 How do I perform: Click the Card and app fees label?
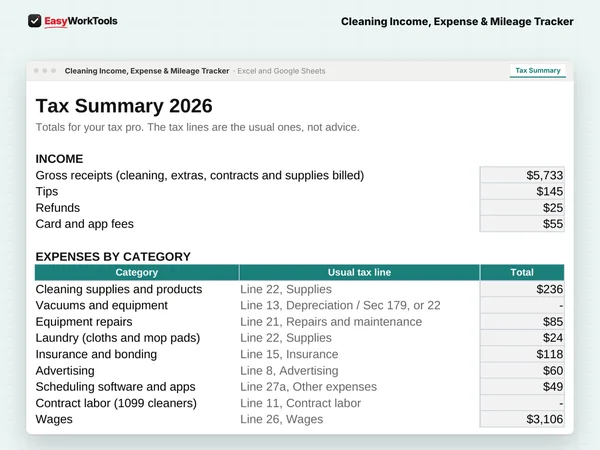pyautogui.click(x=85, y=224)
